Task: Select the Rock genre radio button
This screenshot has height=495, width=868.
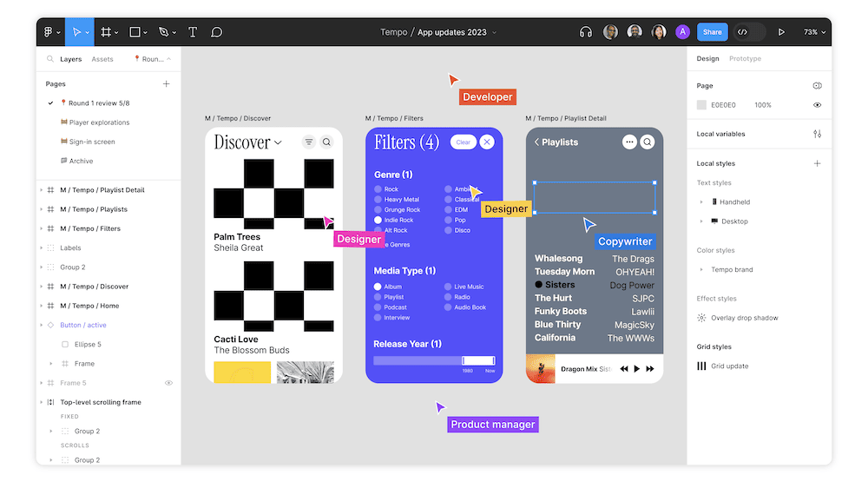Action: click(x=378, y=188)
